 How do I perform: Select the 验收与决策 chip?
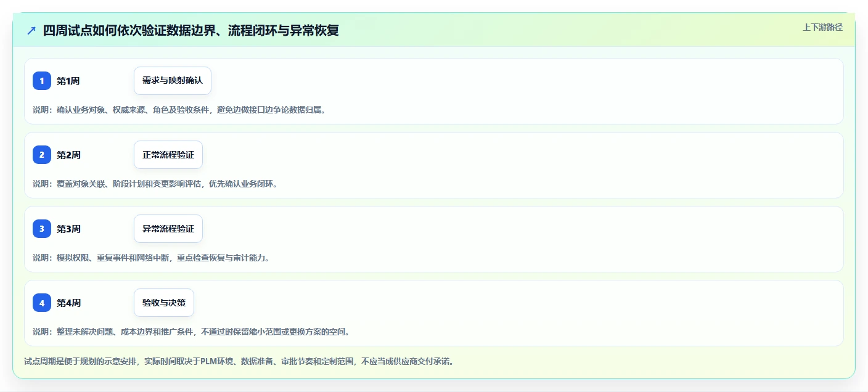164,303
